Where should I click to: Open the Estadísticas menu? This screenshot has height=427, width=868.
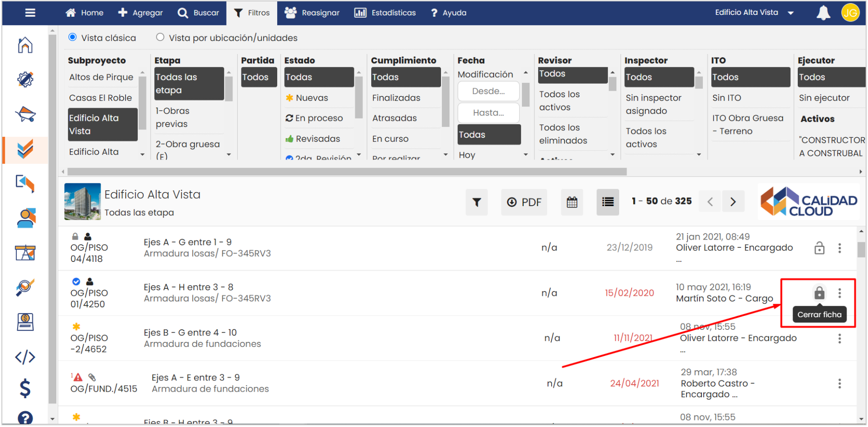(x=385, y=13)
